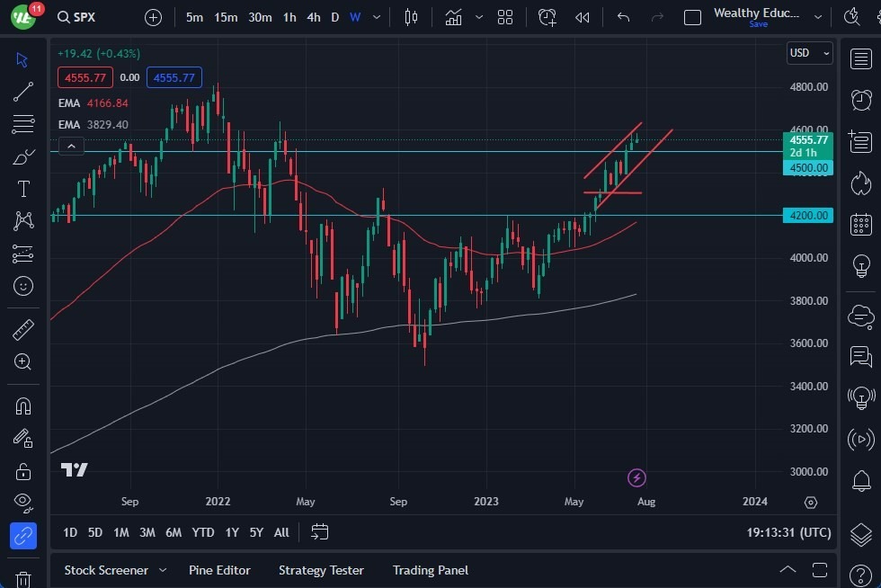The width and height of the screenshot is (881, 588).
Task: Select the Measure ruler tool
Action: point(23,328)
